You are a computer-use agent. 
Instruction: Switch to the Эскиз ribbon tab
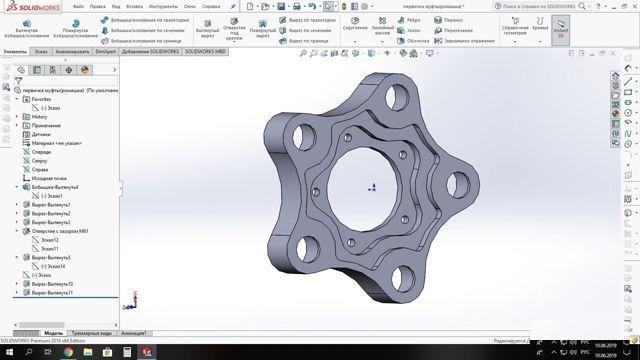click(x=41, y=52)
